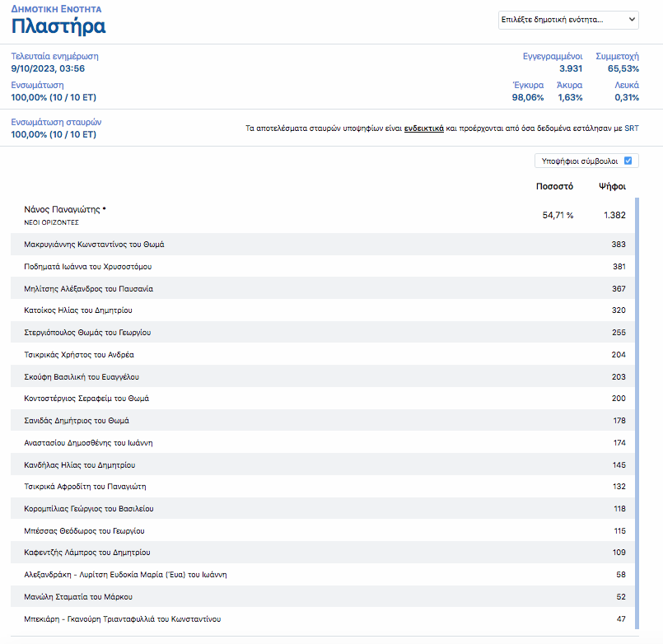Select the Μακρυγιάννης Κωνσταντίνος row

(95, 245)
